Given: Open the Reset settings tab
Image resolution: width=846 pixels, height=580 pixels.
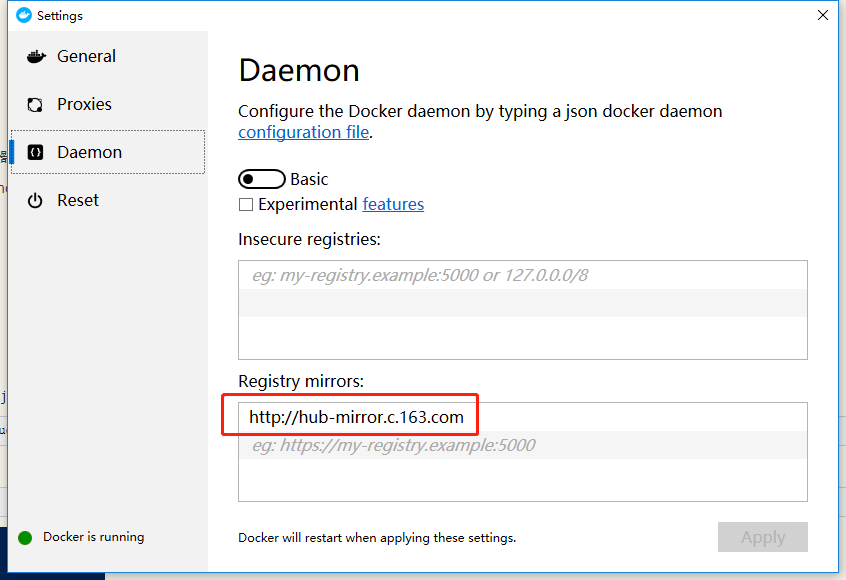Looking at the screenshot, I should coord(108,200).
